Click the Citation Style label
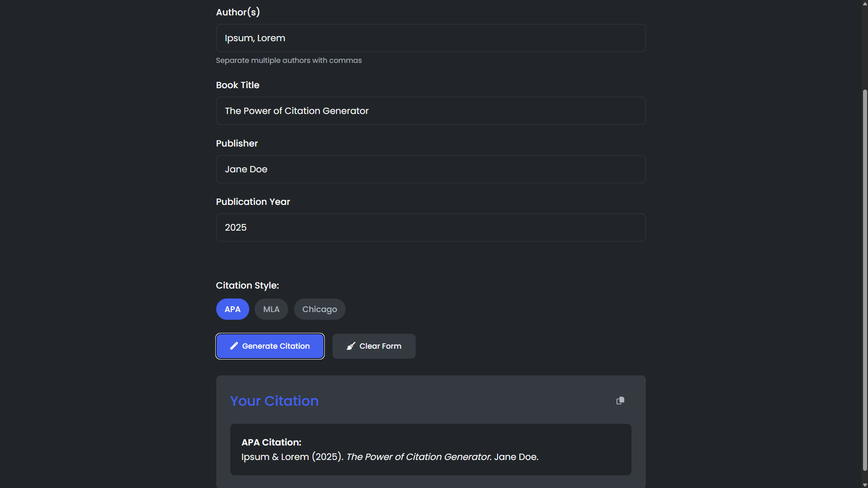The width and height of the screenshot is (868, 488). [x=247, y=285]
